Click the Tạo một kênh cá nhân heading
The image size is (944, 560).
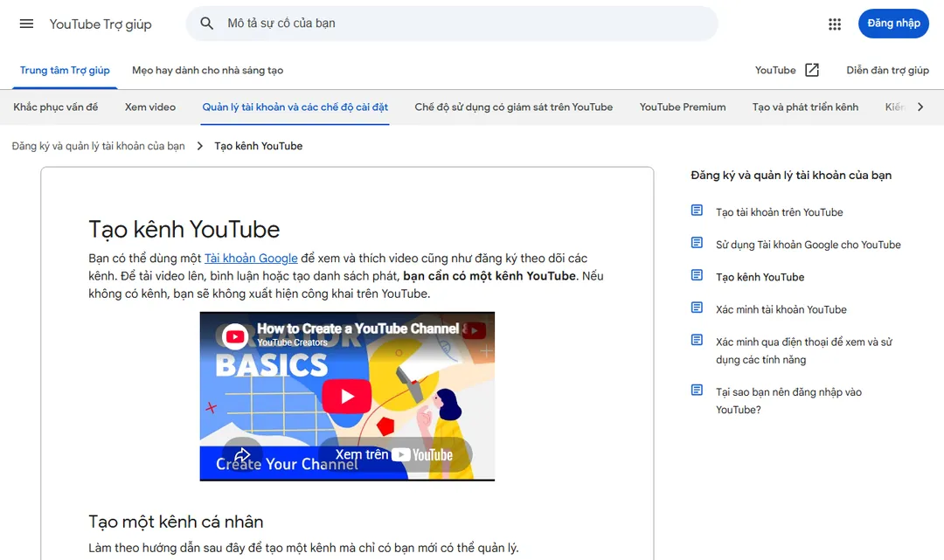click(x=176, y=522)
